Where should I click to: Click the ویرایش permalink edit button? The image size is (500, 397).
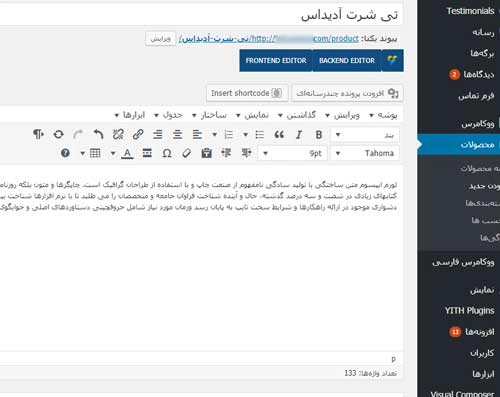160,39
